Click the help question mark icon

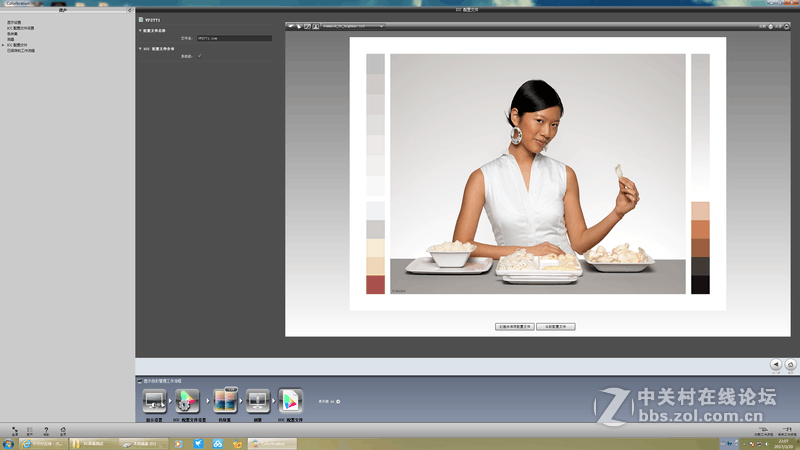pyautogui.click(x=46, y=431)
